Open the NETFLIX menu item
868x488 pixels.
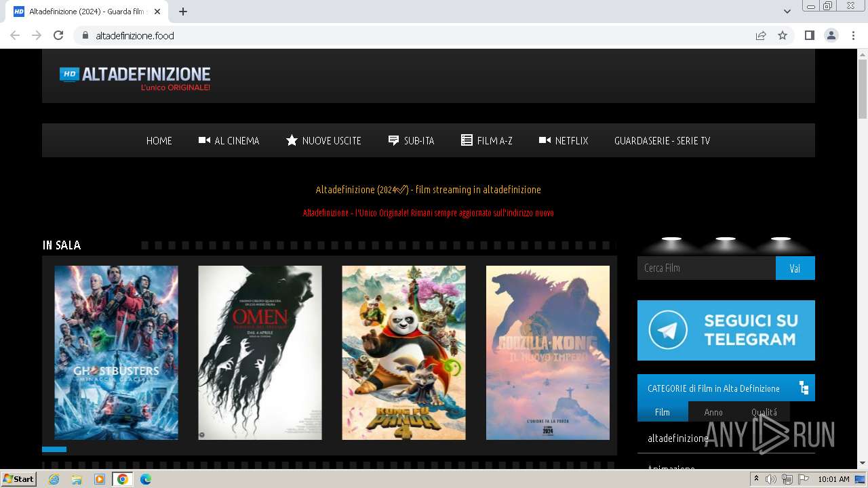[x=563, y=140]
